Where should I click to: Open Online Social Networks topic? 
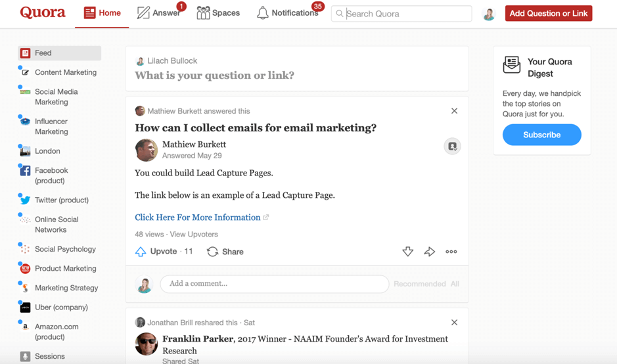(x=57, y=224)
